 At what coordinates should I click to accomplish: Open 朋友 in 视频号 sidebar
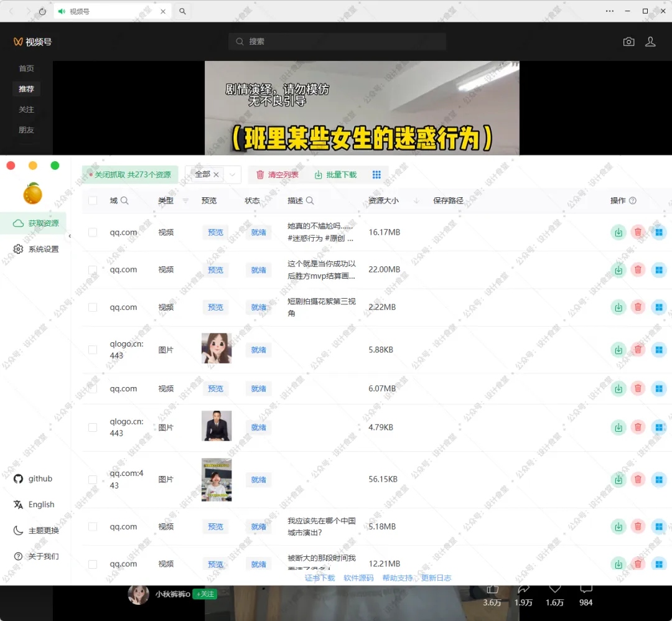coord(26,130)
